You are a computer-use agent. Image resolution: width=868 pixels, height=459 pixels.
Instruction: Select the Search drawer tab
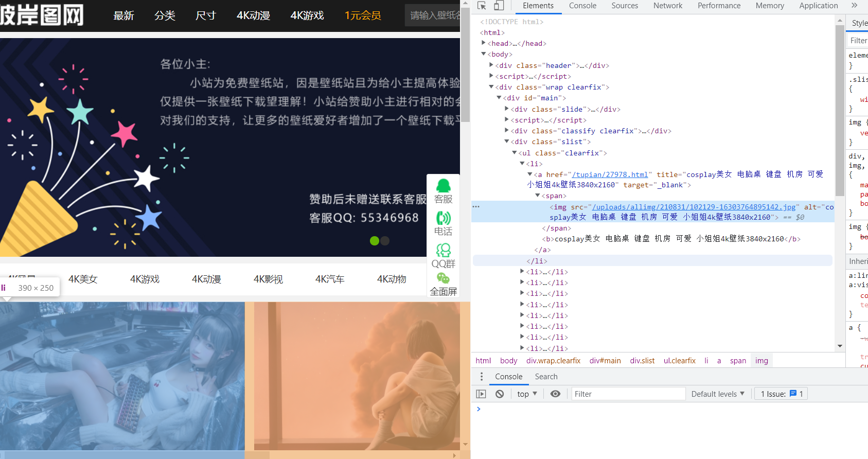(546, 377)
